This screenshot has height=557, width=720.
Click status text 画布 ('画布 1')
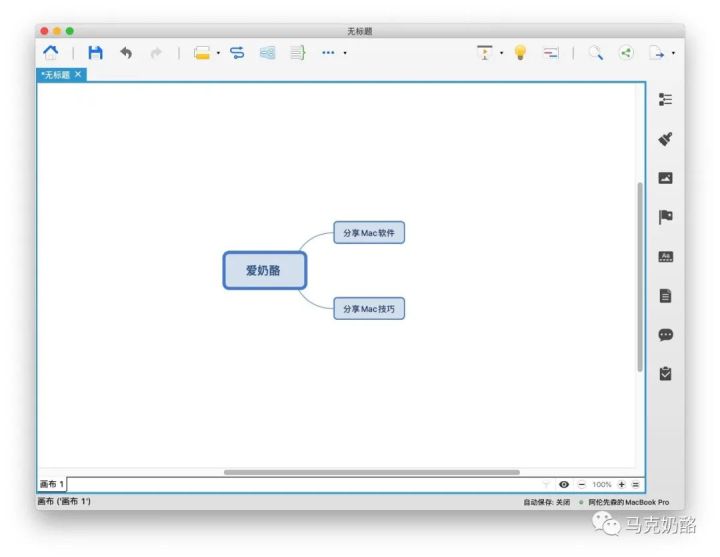[x=64, y=501]
